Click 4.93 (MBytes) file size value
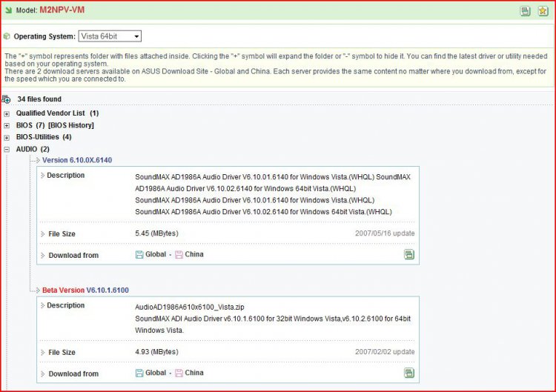556x392 pixels. coord(156,352)
